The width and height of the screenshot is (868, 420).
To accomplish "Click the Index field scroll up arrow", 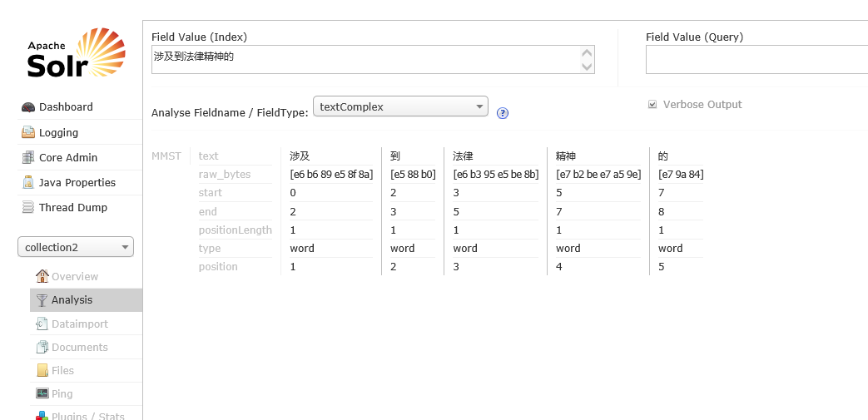I will pyautogui.click(x=587, y=53).
